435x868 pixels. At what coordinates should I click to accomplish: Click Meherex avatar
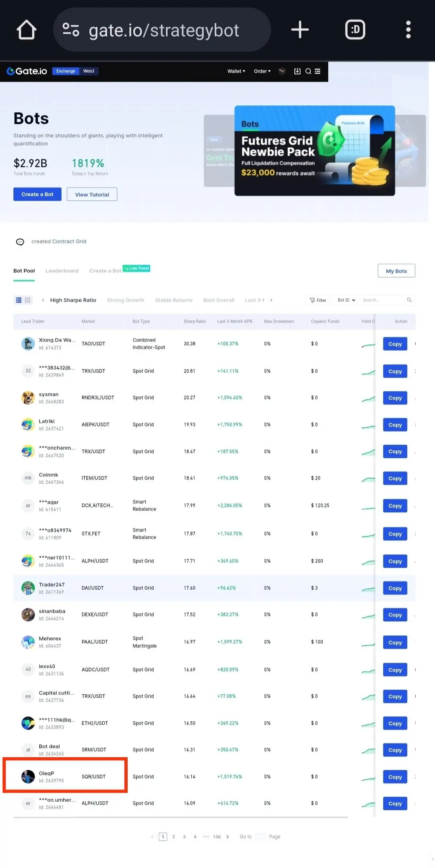[x=28, y=642]
